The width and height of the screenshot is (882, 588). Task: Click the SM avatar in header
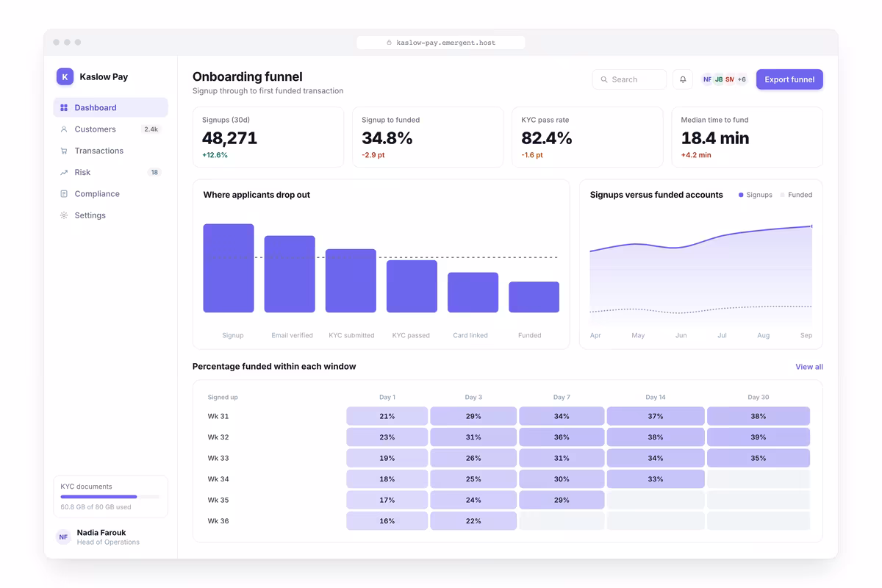coord(730,79)
